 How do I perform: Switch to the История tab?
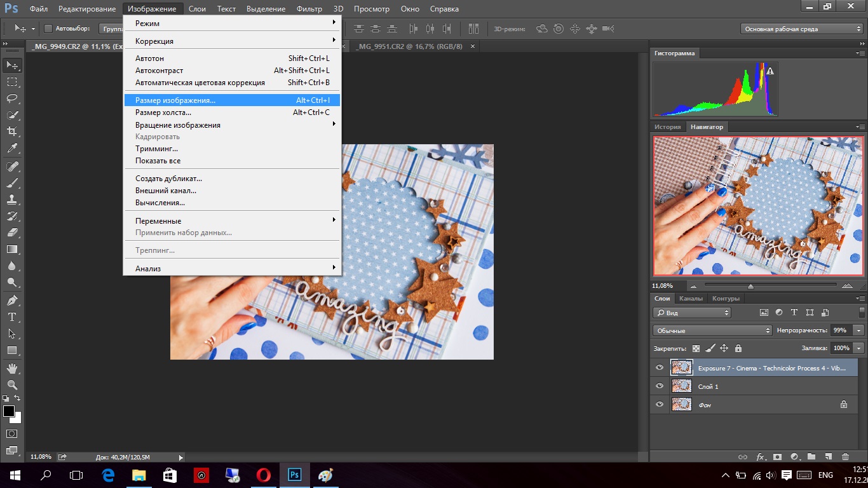pyautogui.click(x=668, y=127)
